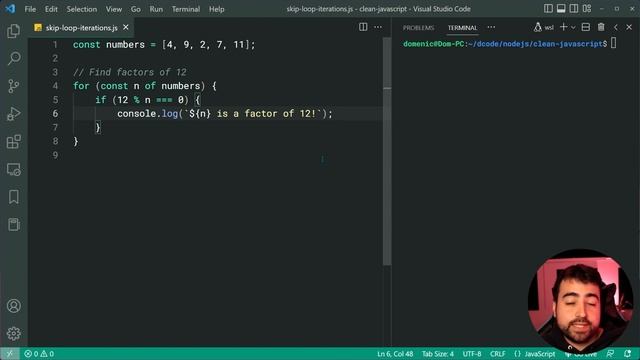Switch to the TERMINAL panel tab
This screenshot has height=360, width=640.
pyautogui.click(x=462, y=28)
